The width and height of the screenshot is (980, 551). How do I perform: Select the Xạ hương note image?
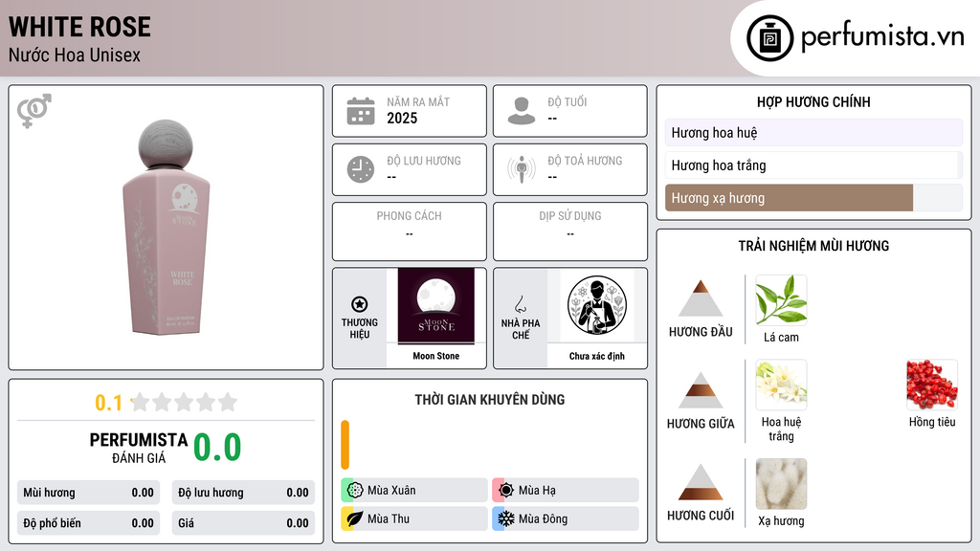pos(781,484)
